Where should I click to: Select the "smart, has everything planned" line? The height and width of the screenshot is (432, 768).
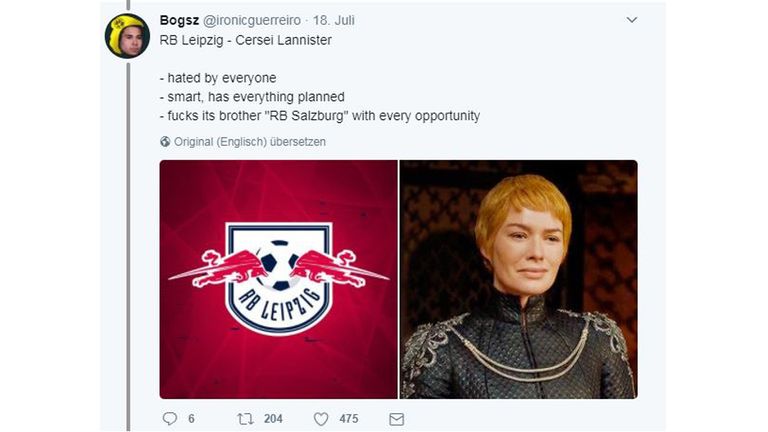coord(252,97)
